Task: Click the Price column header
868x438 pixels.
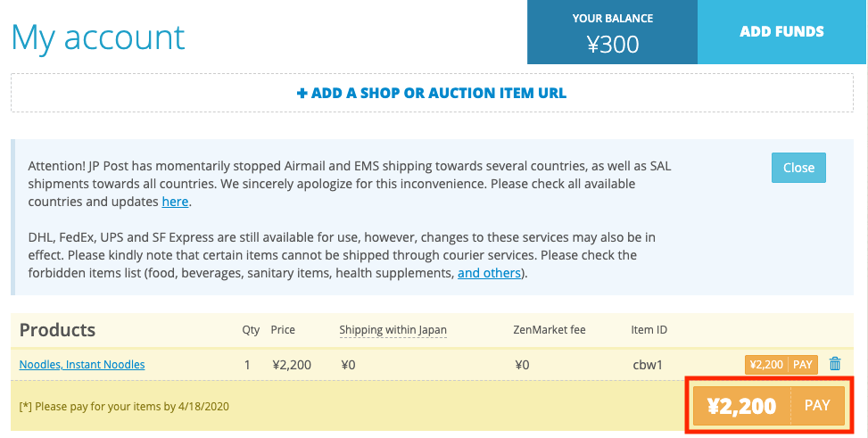Action: [283, 330]
